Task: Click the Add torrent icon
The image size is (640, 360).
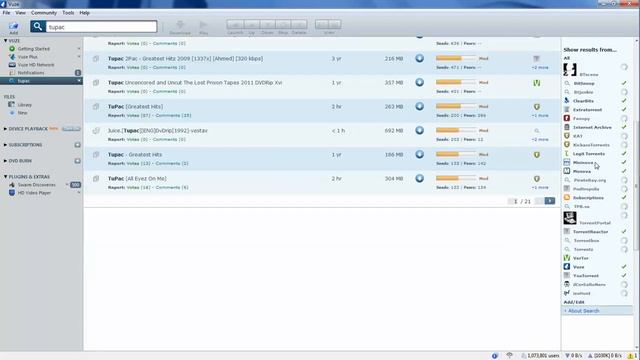Action: (x=13, y=26)
